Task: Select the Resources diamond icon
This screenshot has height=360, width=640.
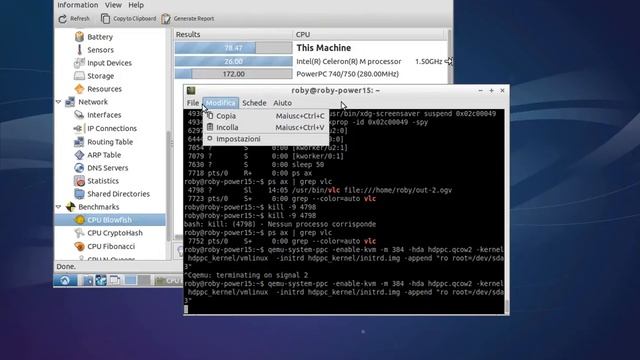Action: pyautogui.click(x=79, y=89)
